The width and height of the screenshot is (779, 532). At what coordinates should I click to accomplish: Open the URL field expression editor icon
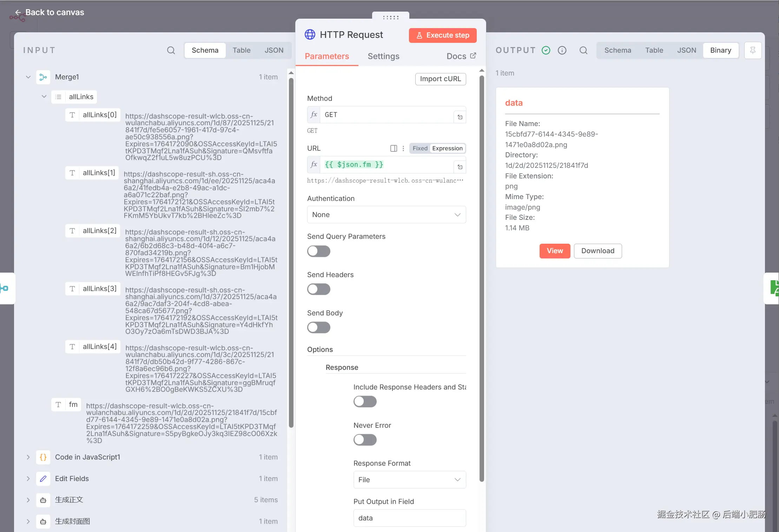[x=460, y=167]
